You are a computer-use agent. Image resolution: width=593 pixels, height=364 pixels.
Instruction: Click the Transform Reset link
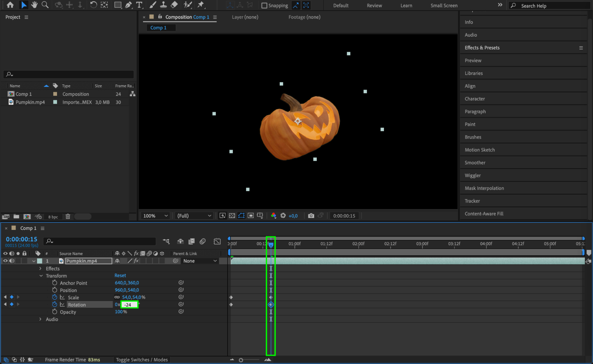(x=120, y=276)
